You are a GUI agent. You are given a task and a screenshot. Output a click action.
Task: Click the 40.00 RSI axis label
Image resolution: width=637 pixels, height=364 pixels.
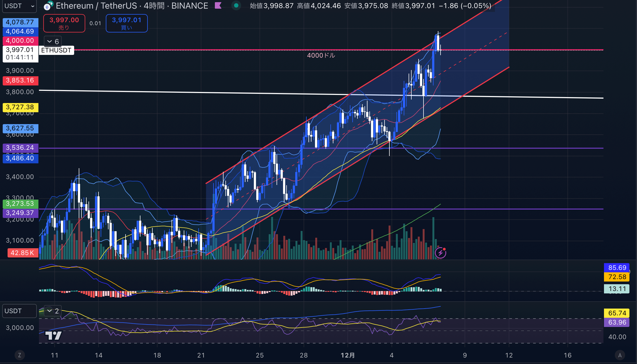click(x=617, y=337)
